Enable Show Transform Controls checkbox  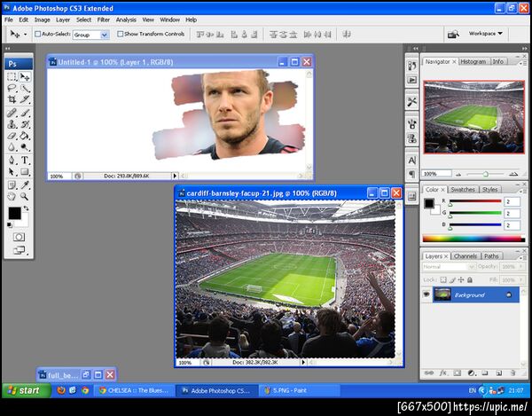[x=120, y=34]
